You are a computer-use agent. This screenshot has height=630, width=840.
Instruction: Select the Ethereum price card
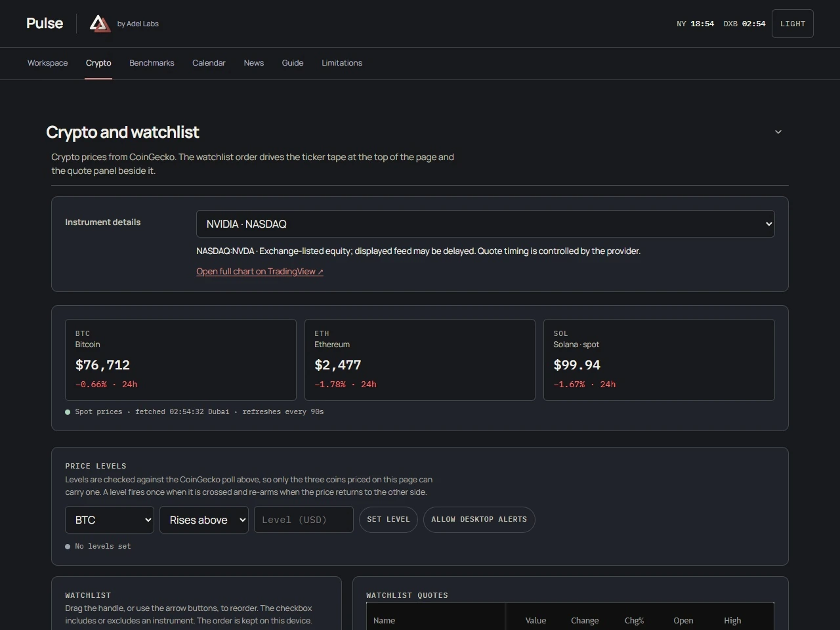[x=420, y=360]
